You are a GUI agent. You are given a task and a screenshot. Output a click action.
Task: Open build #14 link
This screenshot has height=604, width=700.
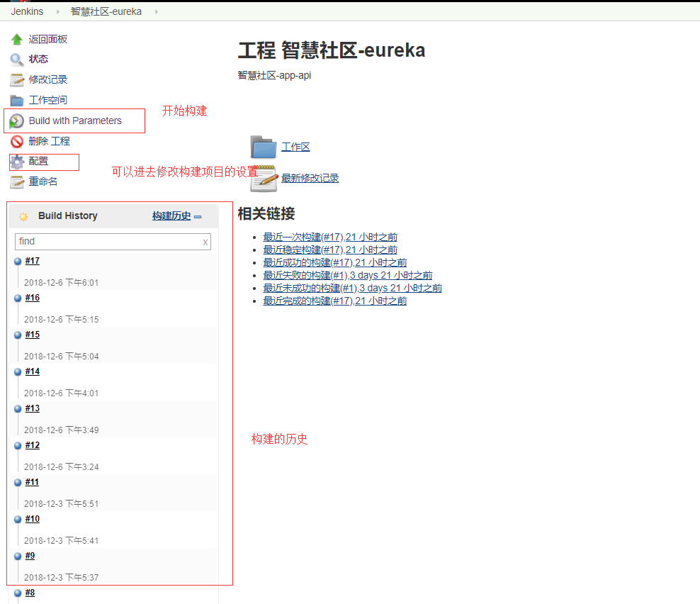tap(33, 371)
